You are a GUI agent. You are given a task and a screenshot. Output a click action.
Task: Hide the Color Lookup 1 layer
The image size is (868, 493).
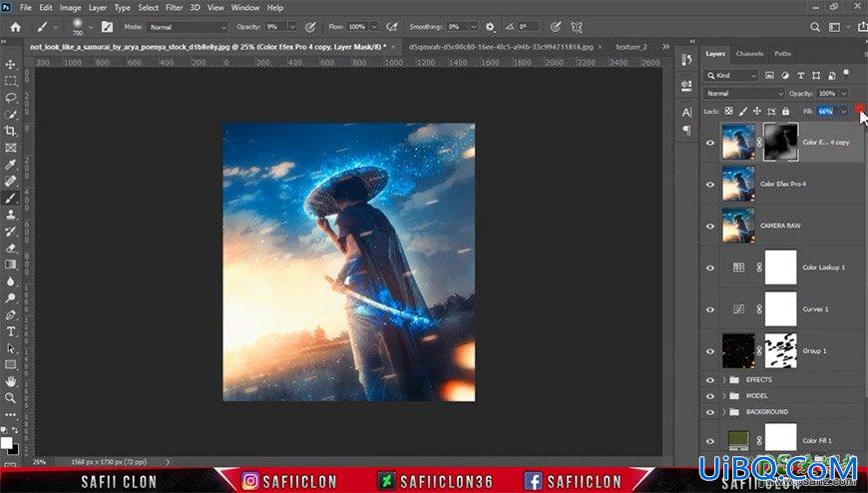710,268
